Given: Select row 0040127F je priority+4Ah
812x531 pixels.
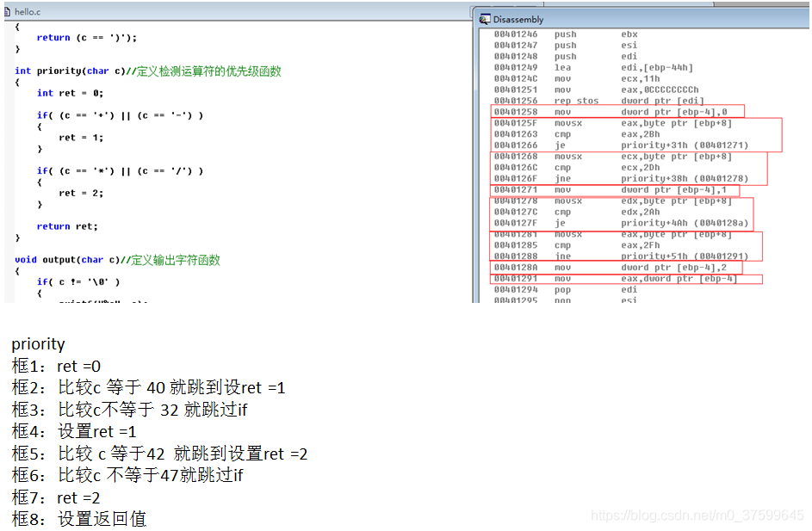Looking at the screenshot, I should pos(622,223).
